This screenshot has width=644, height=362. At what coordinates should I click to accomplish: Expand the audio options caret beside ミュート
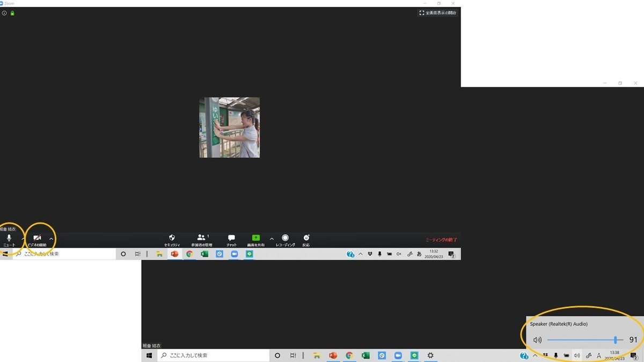pyautogui.click(x=23, y=238)
